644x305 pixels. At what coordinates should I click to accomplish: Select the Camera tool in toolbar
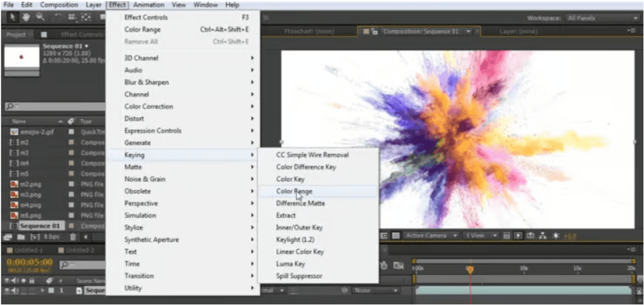(x=73, y=17)
